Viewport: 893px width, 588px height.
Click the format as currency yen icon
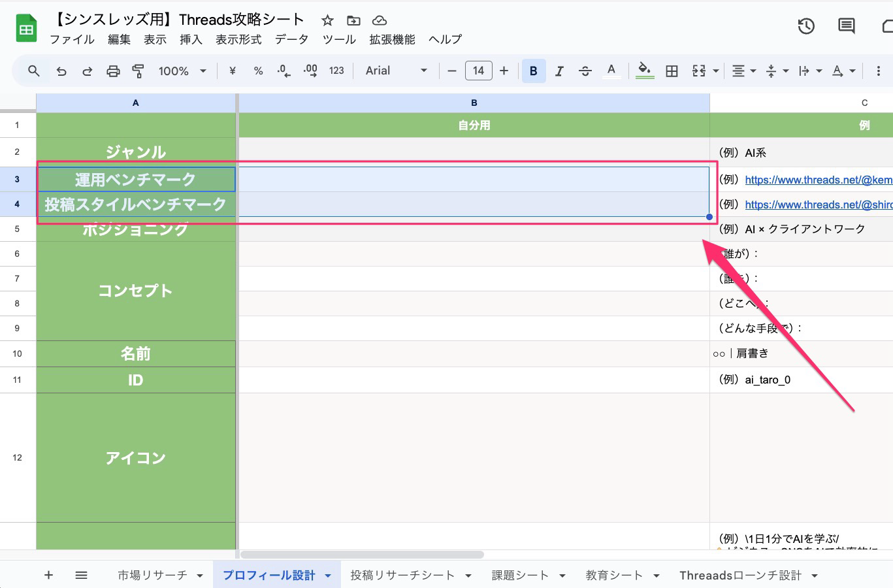coord(232,71)
